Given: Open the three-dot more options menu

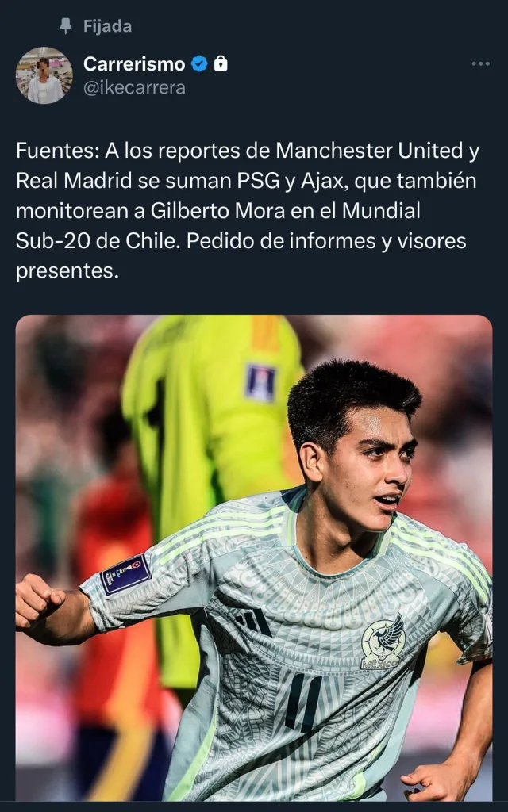Looking at the screenshot, I should point(480,63).
